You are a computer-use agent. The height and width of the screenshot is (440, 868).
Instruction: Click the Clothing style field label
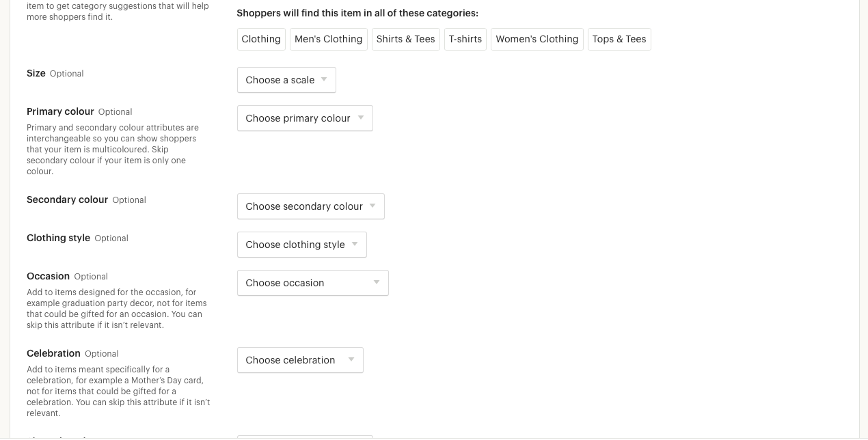tap(58, 238)
